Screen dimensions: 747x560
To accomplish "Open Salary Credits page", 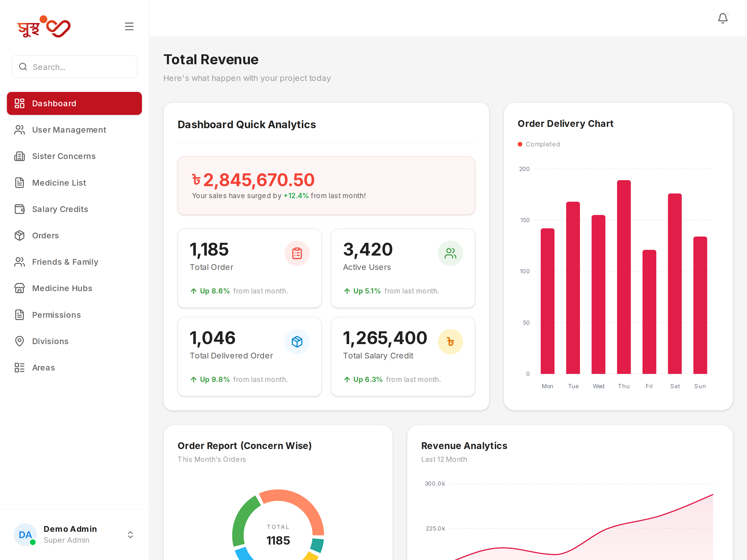I will [74, 209].
